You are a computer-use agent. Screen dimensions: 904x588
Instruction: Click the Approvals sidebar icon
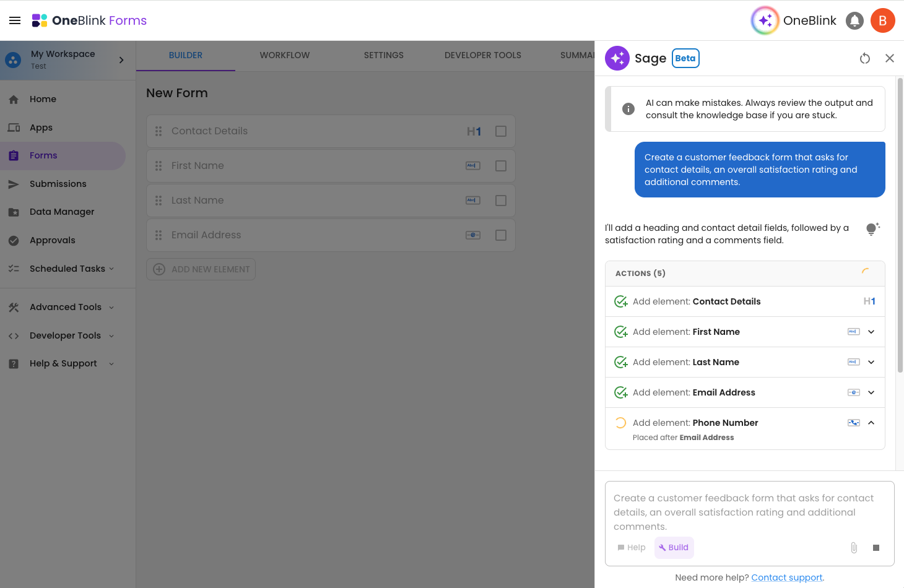[x=14, y=240]
